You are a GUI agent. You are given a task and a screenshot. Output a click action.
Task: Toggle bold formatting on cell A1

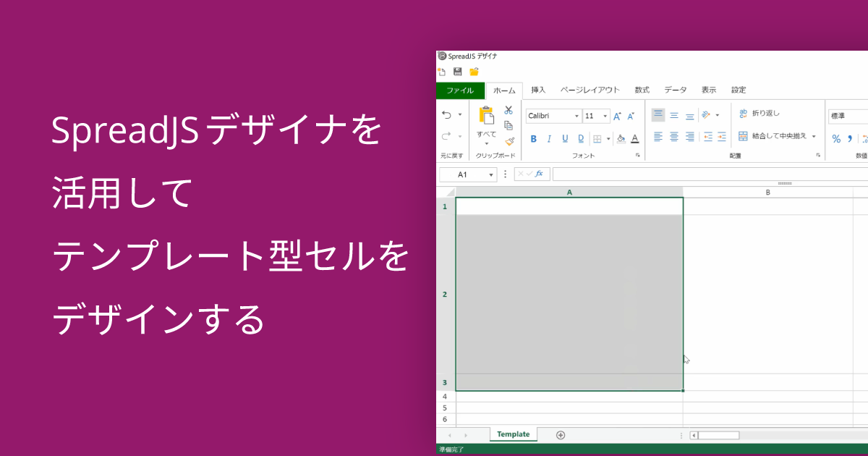tap(533, 138)
